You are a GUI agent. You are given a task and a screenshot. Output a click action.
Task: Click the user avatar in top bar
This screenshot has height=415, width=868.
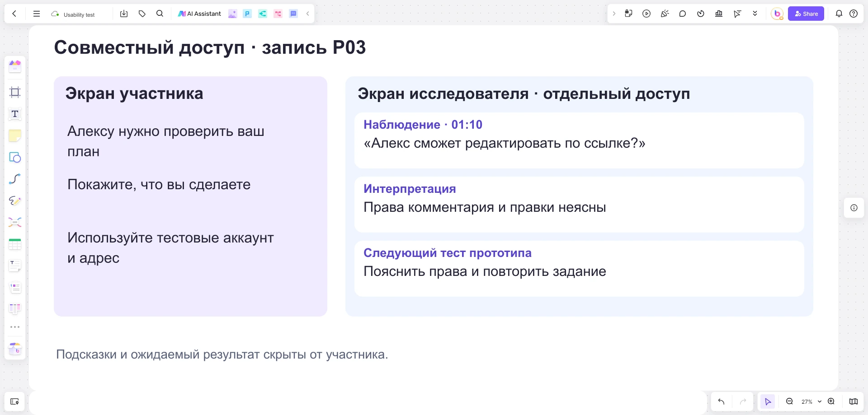click(x=777, y=14)
